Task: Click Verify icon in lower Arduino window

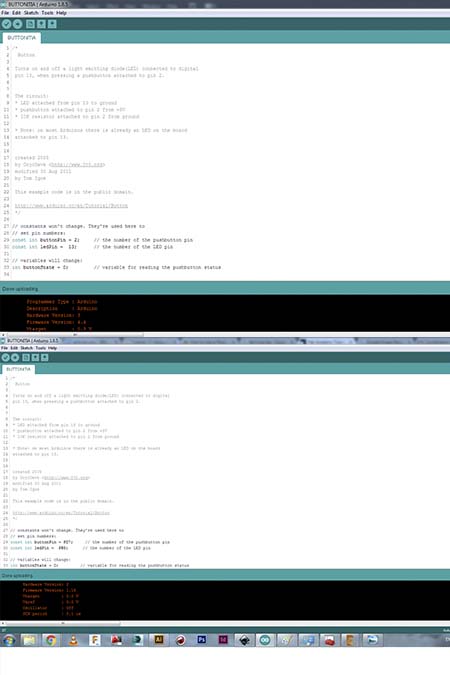Action: (x=6, y=357)
